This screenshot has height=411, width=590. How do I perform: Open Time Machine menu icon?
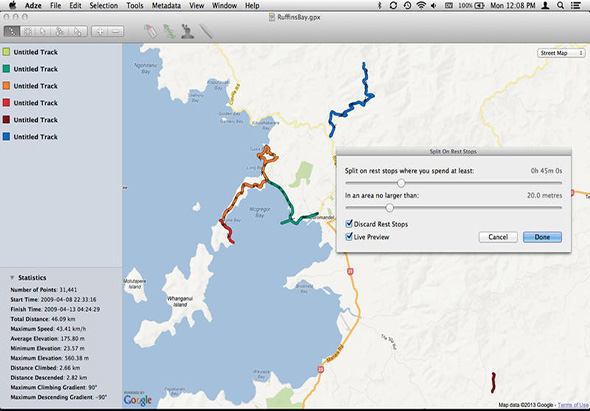[408, 5]
